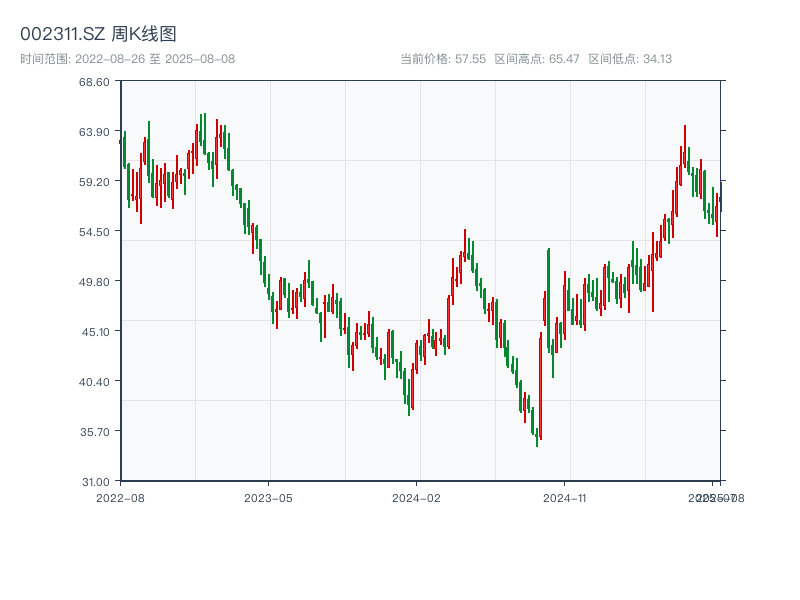The height and width of the screenshot is (600, 800).
Task: Click the 2022-08 x-axis marker
Action: pos(120,498)
